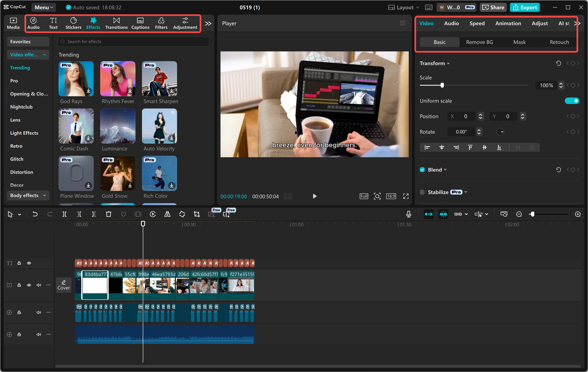Select the crop tool in the timeline toolbar

197,214
